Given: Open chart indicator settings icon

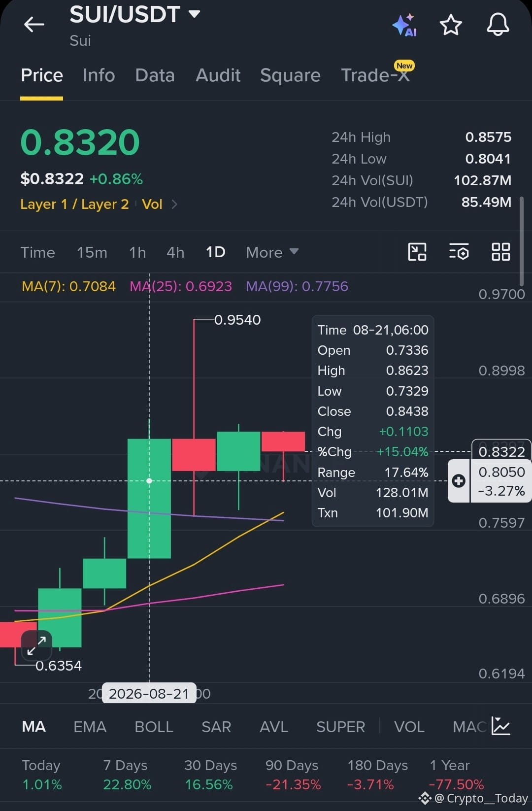Looking at the screenshot, I should [459, 252].
